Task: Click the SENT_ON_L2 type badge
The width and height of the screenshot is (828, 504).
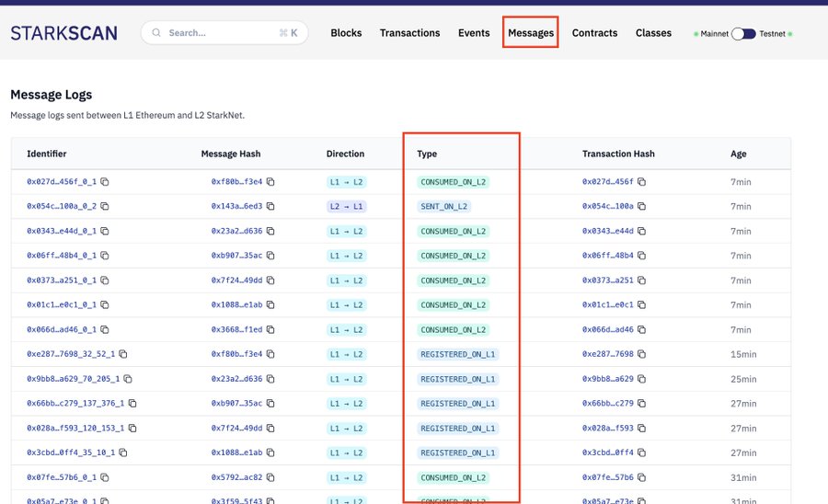Action: coord(444,206)
